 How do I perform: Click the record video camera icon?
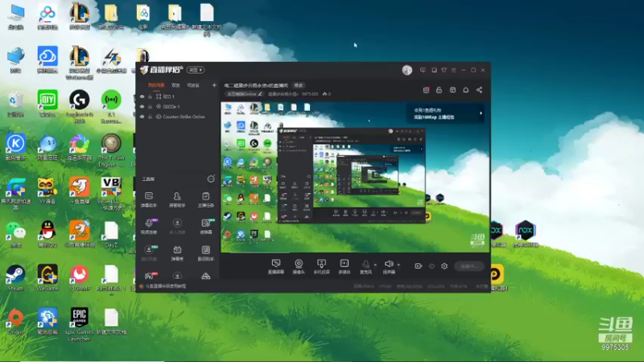click(x=418, y=266)
